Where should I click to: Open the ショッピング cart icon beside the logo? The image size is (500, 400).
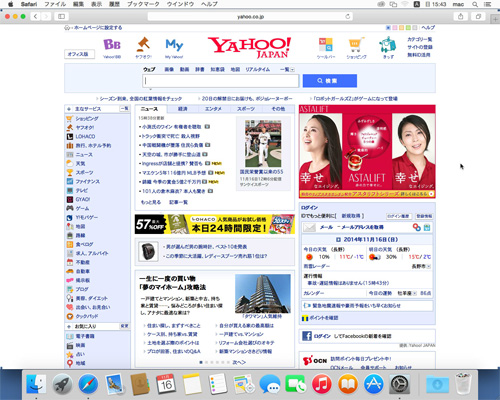356,45
